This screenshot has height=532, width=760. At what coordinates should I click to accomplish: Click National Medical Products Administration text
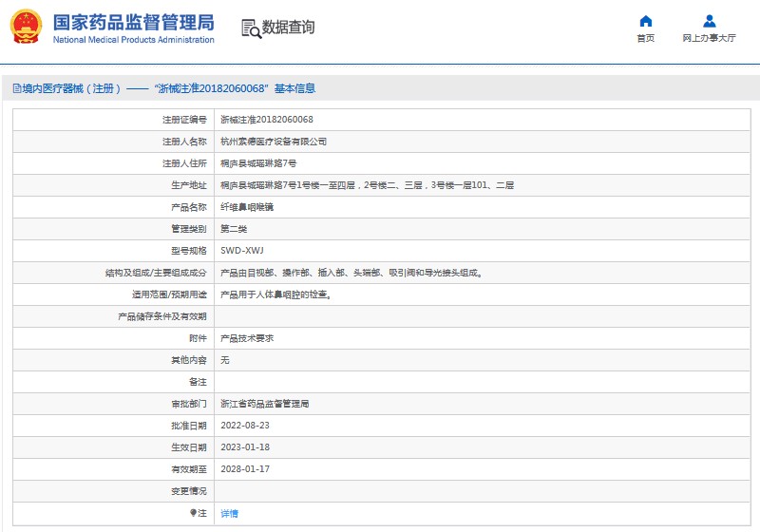pos(133,40)
